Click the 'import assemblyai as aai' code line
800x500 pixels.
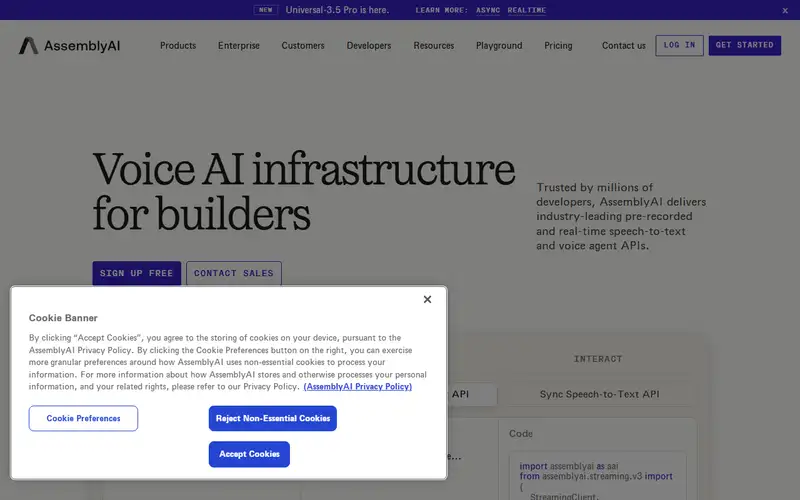[x=569, y=466]
